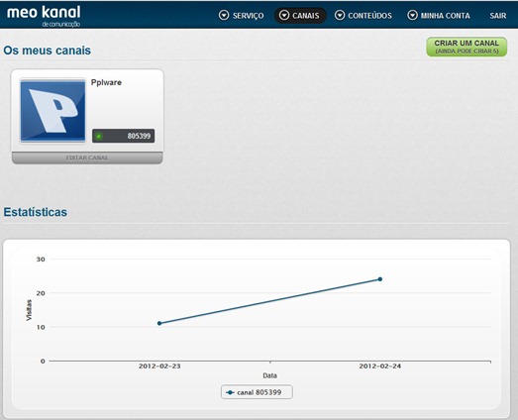The height and width of the screenshot is (420, 518).
Task: Click the arrow icon beside CANAIS
Action: click(284, 15)
